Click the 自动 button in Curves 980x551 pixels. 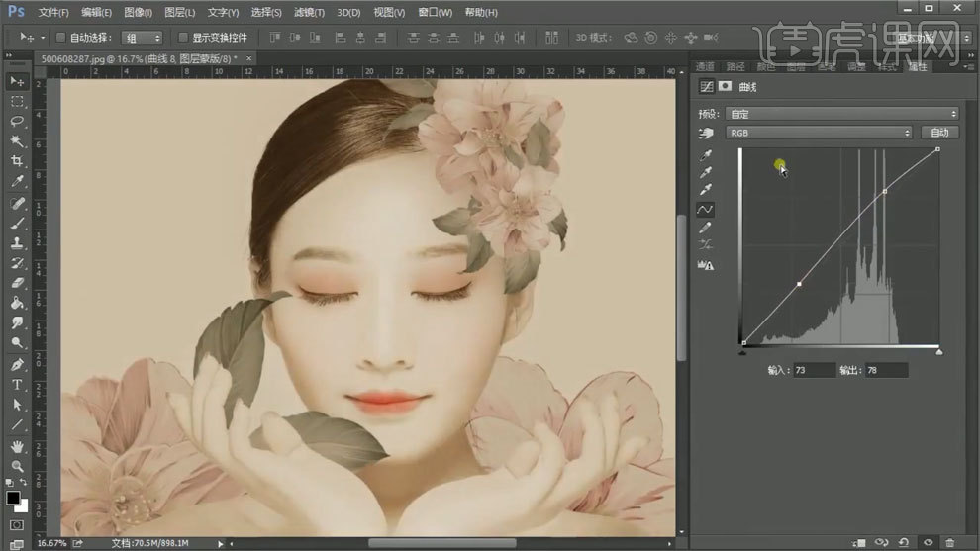(939, 133)
